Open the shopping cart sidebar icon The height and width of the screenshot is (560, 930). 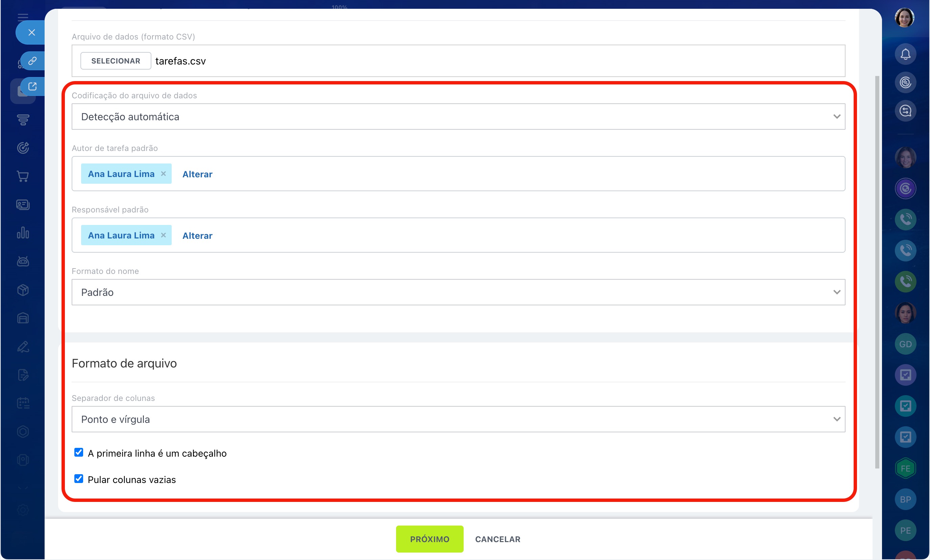click(23, 176)
